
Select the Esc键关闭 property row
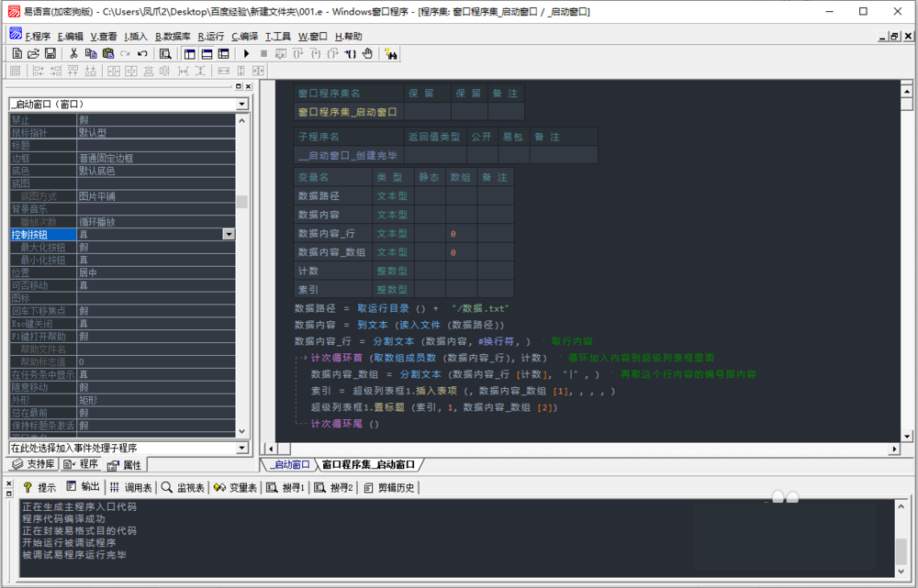122,324
